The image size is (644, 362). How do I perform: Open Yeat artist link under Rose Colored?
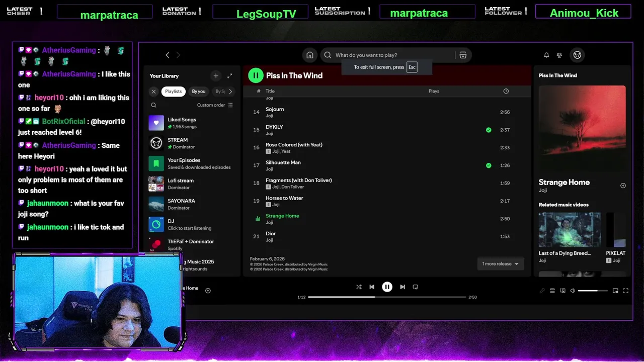[286, 151]
